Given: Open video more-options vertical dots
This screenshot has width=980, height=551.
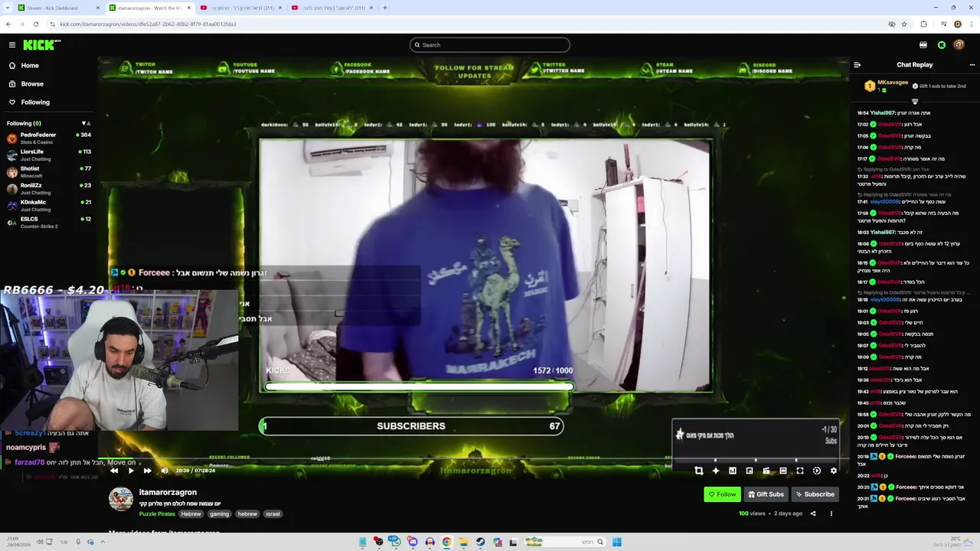Looking at the screenshot, I should click(x=831, y=514).
